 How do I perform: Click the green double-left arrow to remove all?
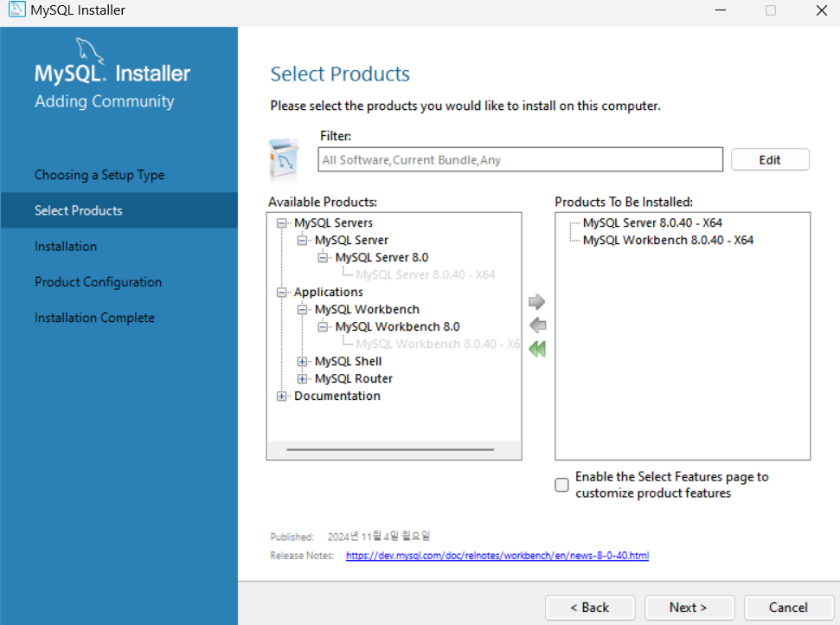(537, 349)
